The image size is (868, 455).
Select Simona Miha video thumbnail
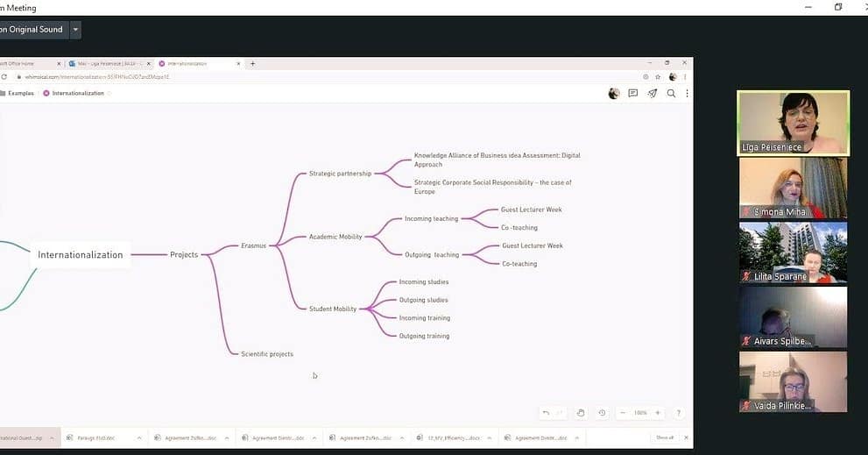click(x=794, y=188)
